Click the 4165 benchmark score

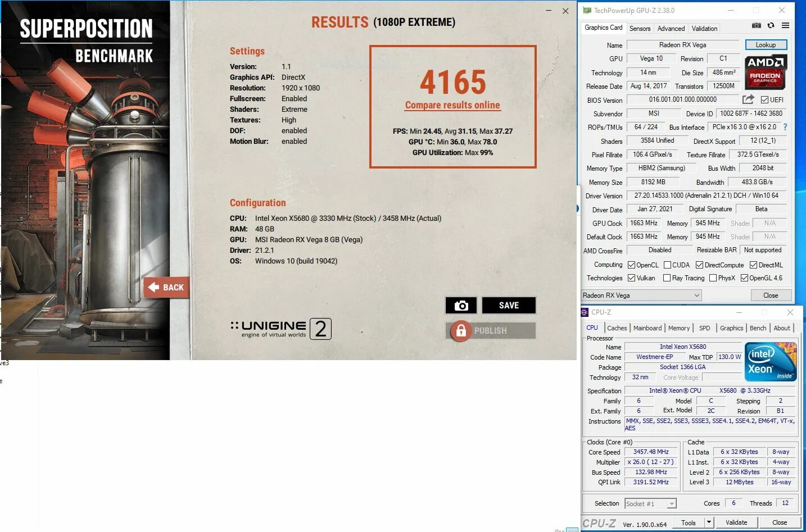[452, 82]
